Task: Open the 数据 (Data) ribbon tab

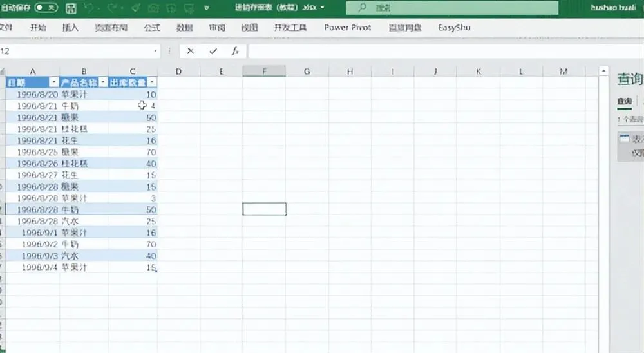Action: coord(184,28)
